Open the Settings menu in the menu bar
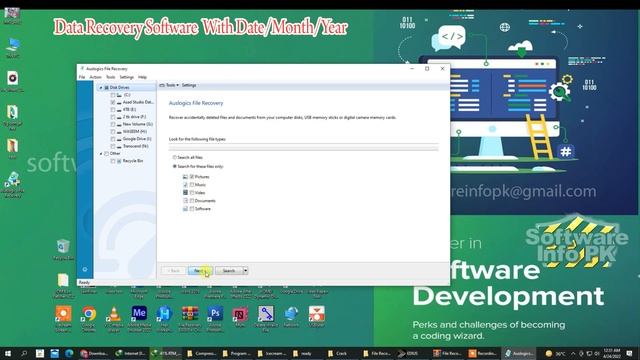The height and width of the screenshot is (360, 640). pyautogui.click(x=127, y=77)
